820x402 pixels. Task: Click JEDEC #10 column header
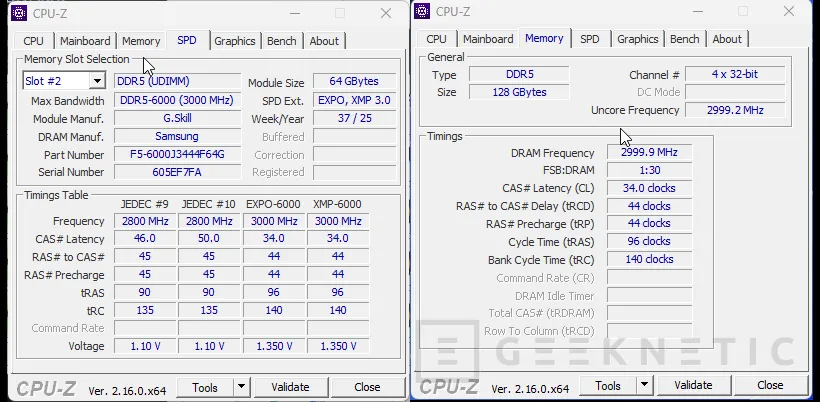(208, 204)
